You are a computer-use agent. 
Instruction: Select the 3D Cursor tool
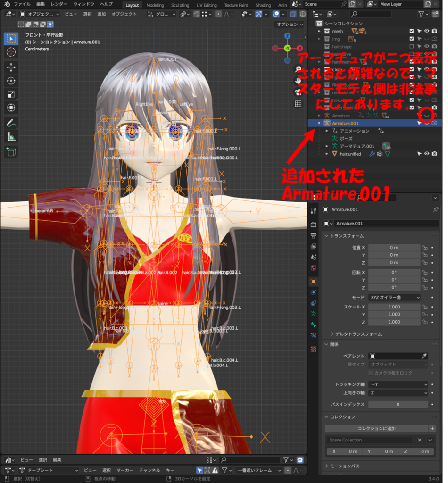pyautogui.click(x=11, y=52)
